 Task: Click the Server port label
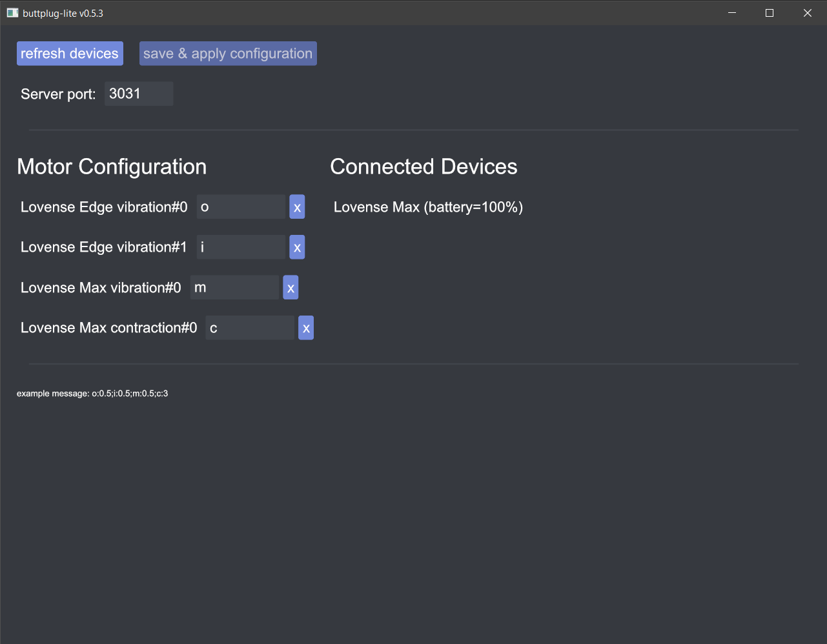[x=58, y=94]
